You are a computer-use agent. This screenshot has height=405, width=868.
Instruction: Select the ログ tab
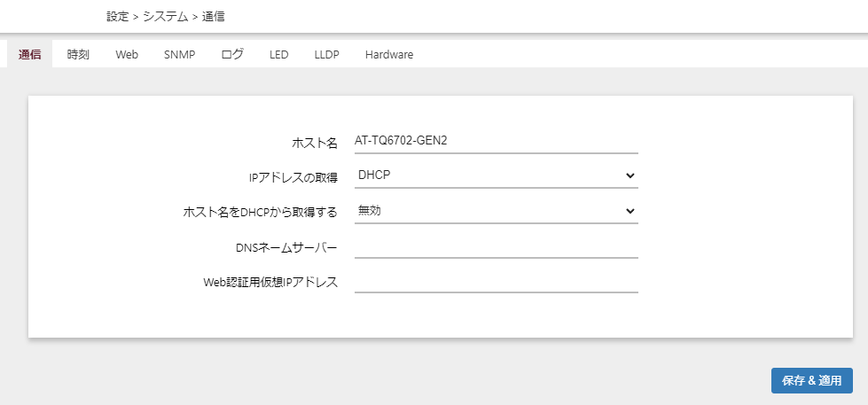pos(232,54)
